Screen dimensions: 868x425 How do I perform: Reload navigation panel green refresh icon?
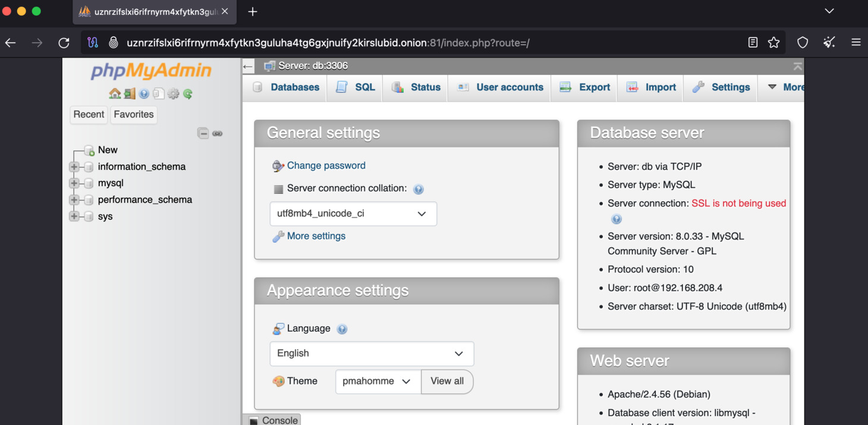[x=188, y=93]
